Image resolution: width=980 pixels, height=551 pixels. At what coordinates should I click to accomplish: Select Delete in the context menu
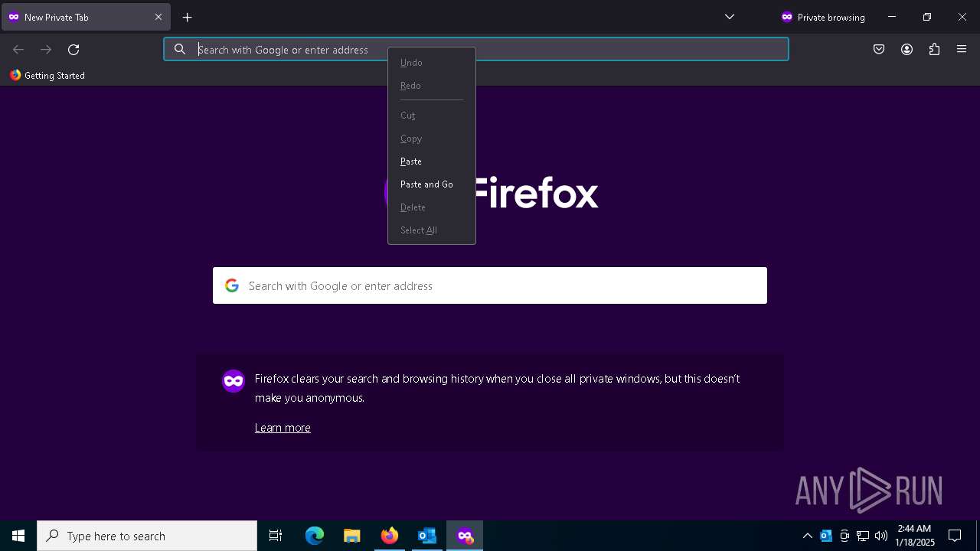pyautogui.click(x=432, y=207)
